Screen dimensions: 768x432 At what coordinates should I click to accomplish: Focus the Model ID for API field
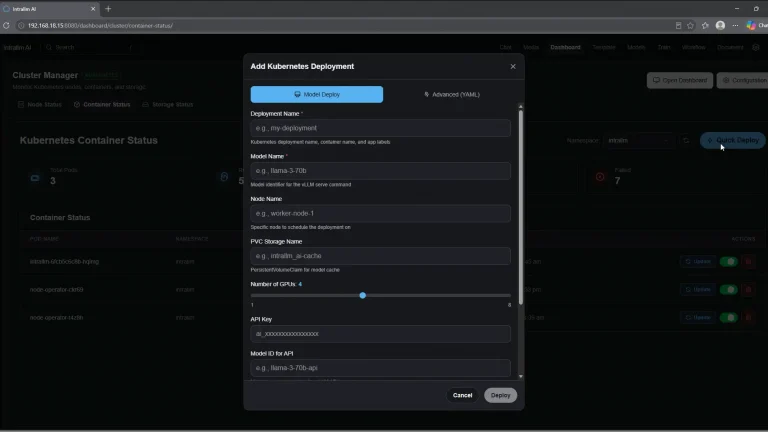(x=381, y=368)
